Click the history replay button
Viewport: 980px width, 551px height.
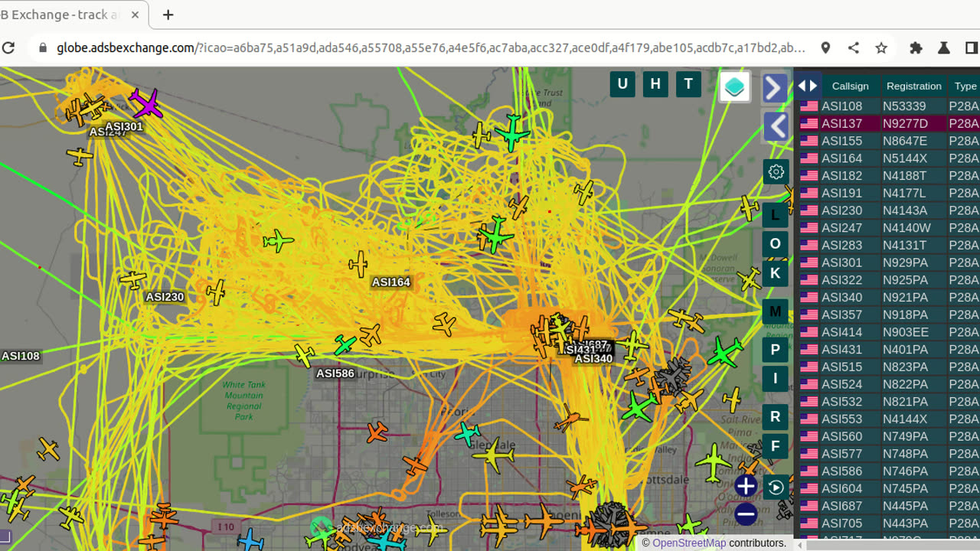click(776, 487)
